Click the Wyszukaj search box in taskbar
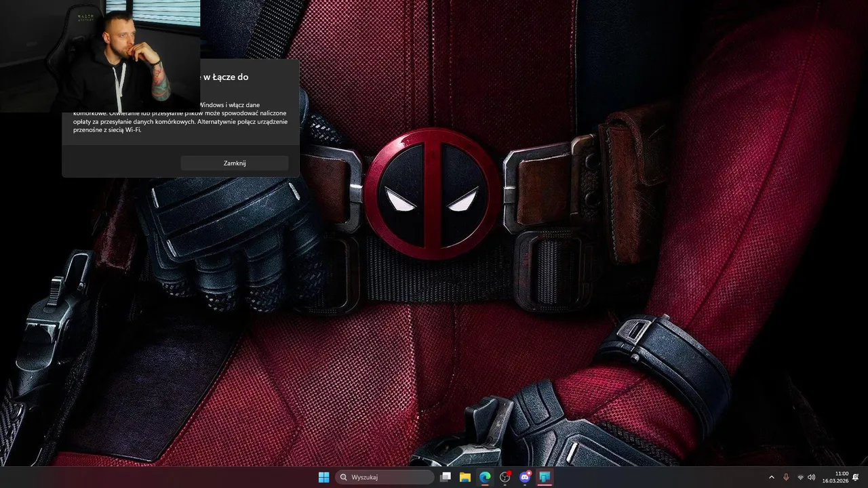Viewport: 868px width, 488px height. coord(385,477)
